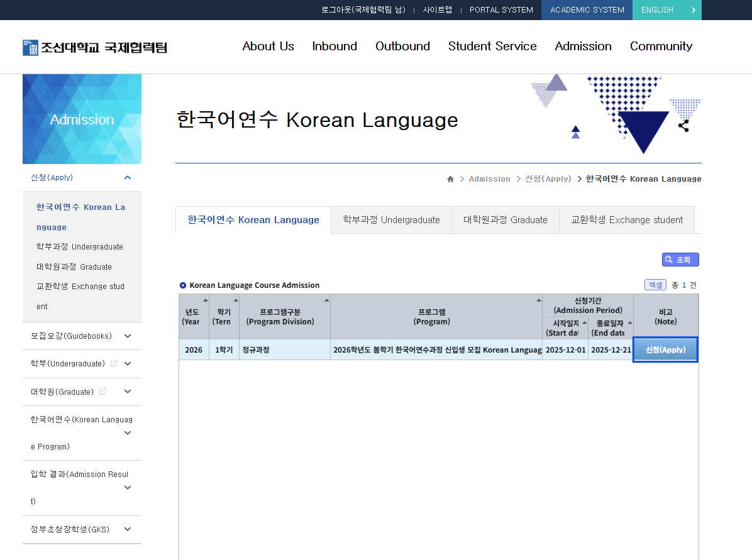Click the share icon in the banner
752x560 pixels.
(x=683, y=126)
